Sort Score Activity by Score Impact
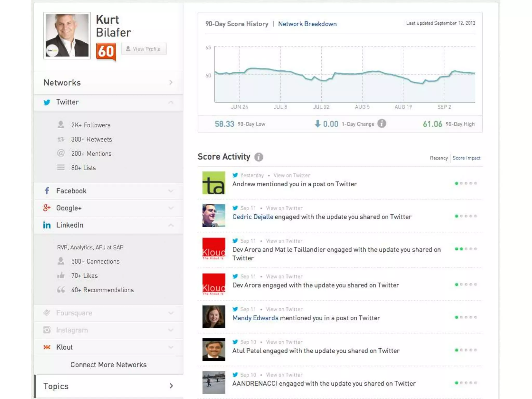Image resolution: width=532 pixels, height=399 pixels. pos(467,158)
